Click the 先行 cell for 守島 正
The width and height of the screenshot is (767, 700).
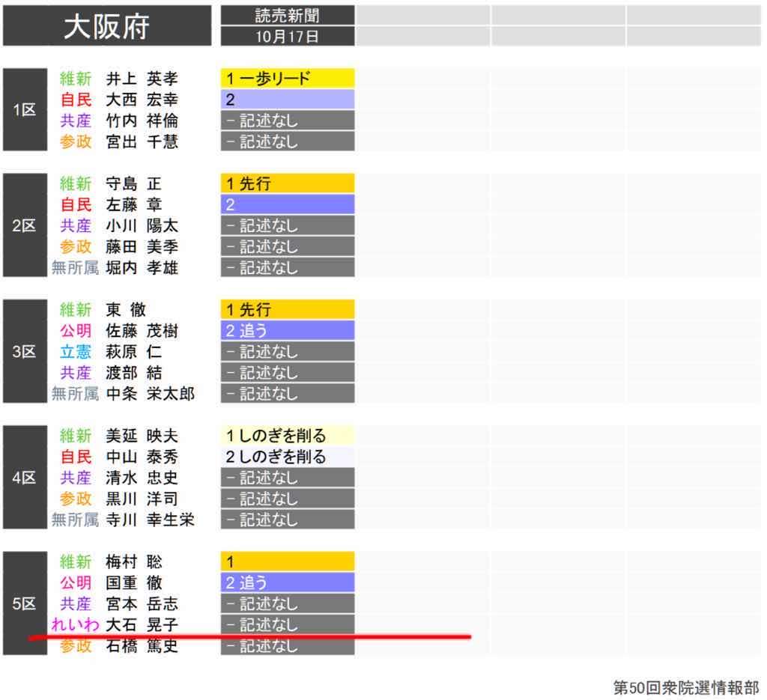click(x=287, y=183)
